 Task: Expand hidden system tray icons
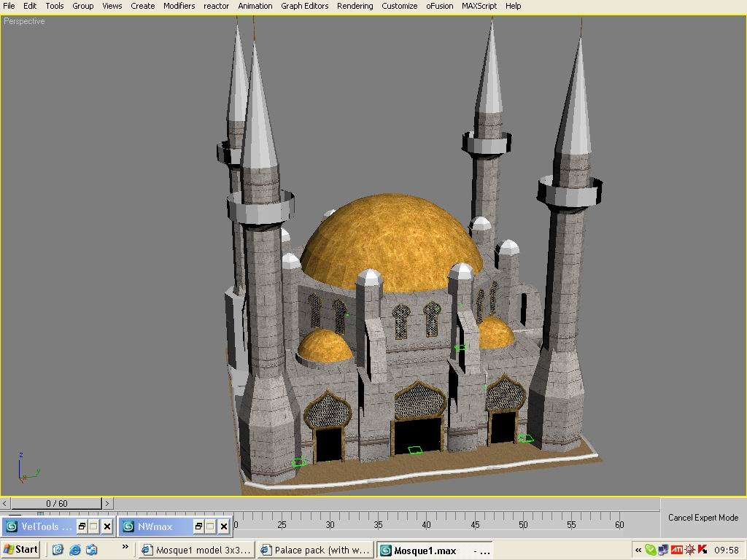tap(638, 550)
